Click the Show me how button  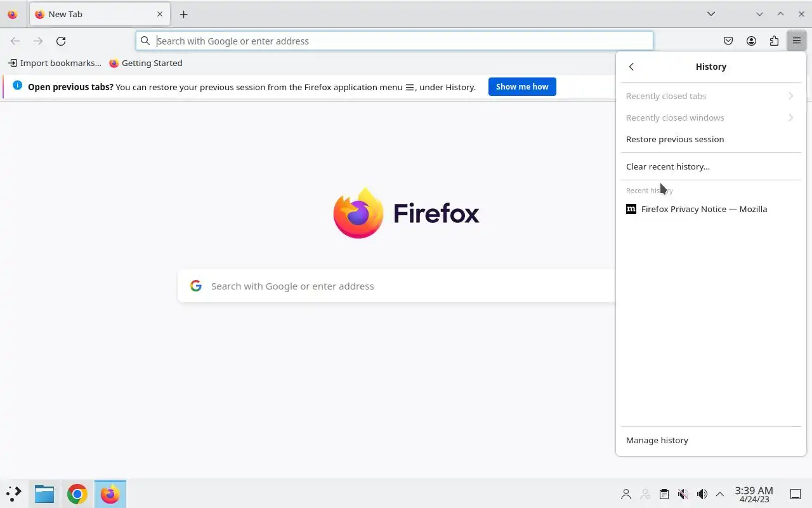[522, 87]
